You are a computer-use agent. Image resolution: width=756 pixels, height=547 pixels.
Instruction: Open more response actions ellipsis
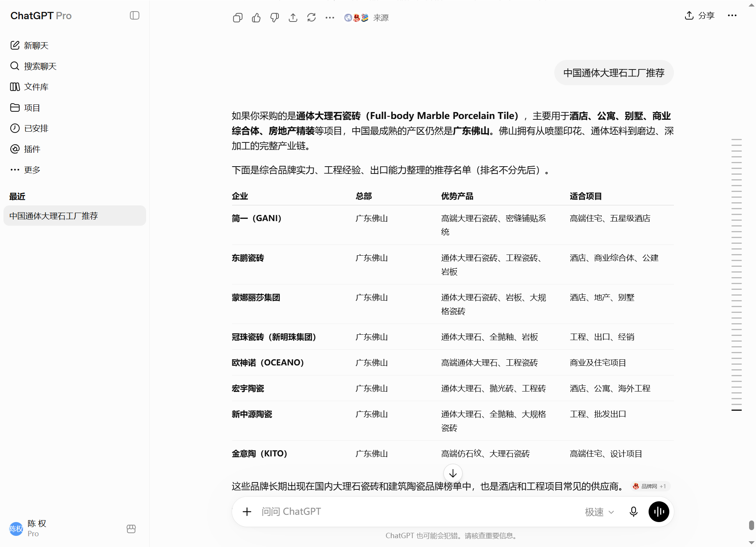330,18
